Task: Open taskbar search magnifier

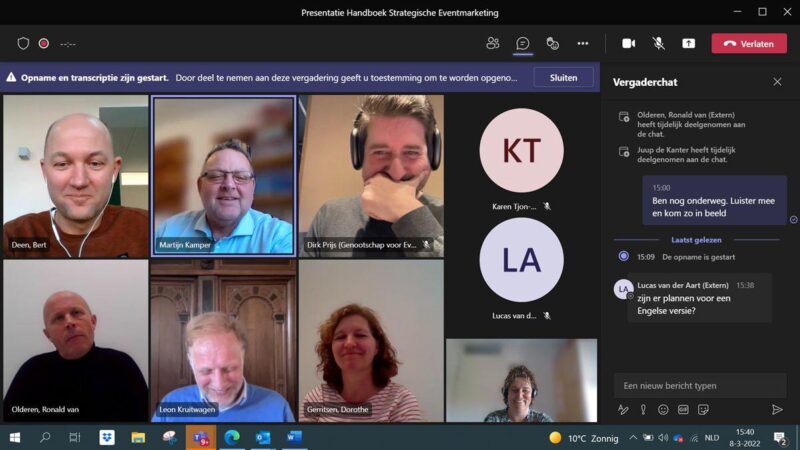Action: tap(45, 437)
